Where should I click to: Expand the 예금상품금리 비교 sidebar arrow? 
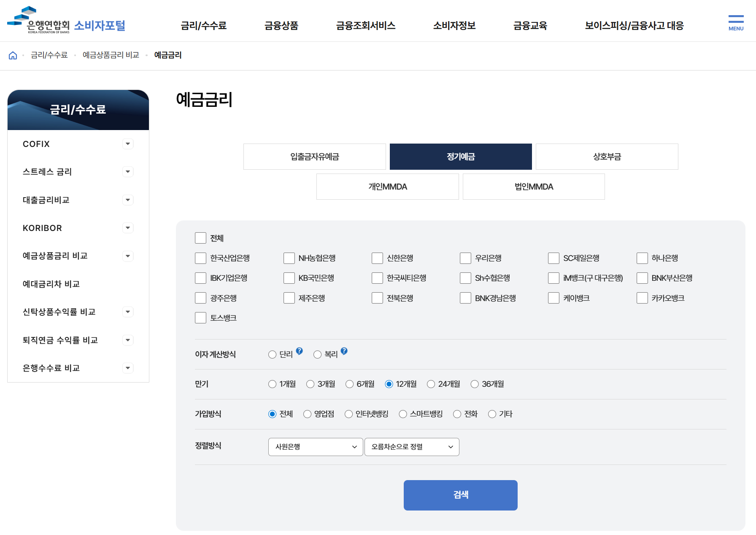tap(128, 256)
